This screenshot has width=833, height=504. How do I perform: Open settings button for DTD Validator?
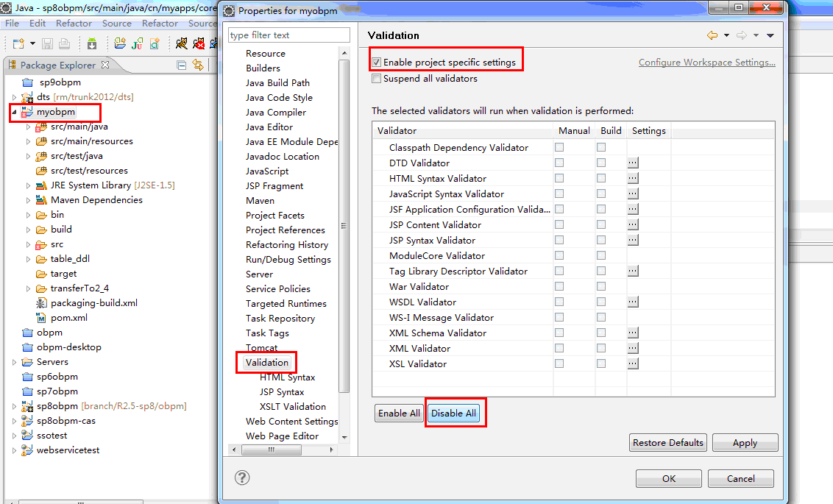click(x=633, y=163)
